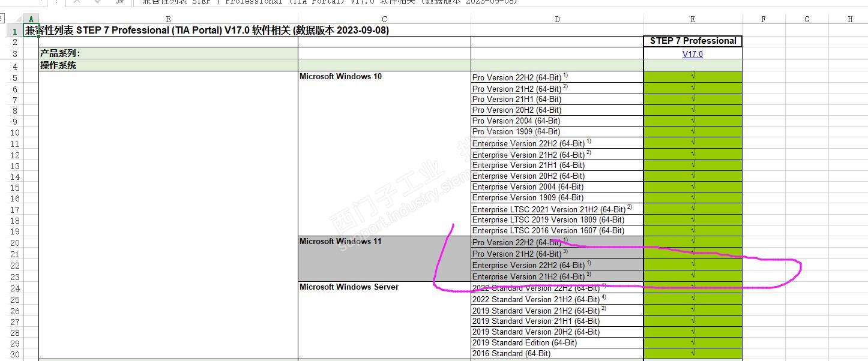This screenshot has height=361, width=868.
Task: Select row 1 header
Action: coord(14,31)
